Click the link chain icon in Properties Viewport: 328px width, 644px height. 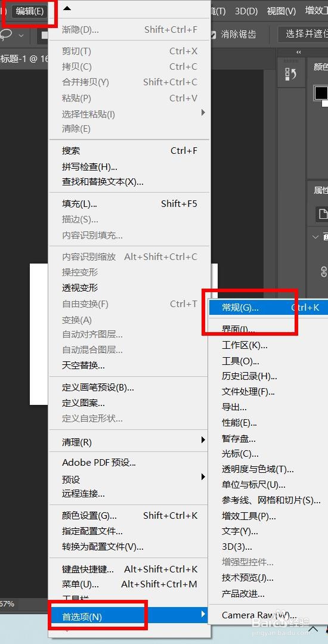pyautogui.click(x=323, y=271)
